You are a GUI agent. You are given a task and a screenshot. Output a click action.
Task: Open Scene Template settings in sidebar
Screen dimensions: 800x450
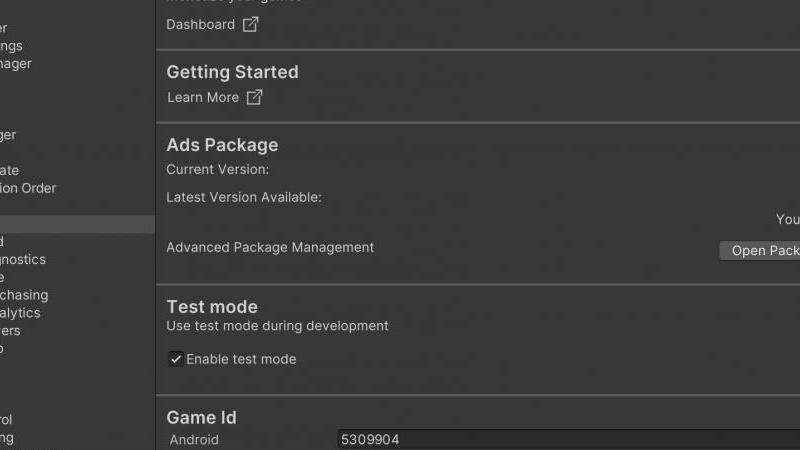coord(9,170)
